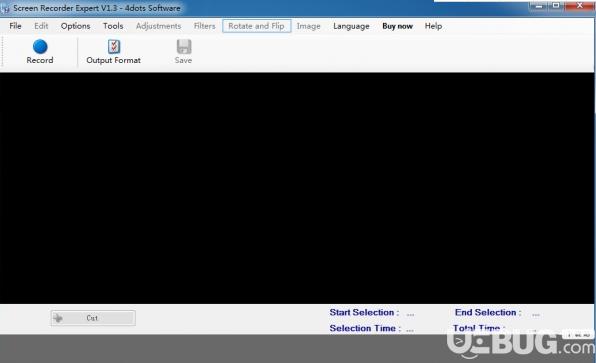This screenshot has height=363, width=596.
Task: Click the scissors icon on Cut button
Action: pyautogui.click(x=58, y=318)
